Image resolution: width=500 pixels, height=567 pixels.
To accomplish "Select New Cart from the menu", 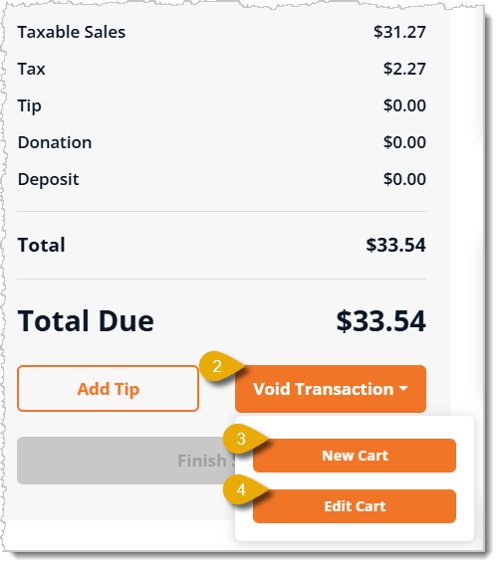I will [x=354, y=456].
